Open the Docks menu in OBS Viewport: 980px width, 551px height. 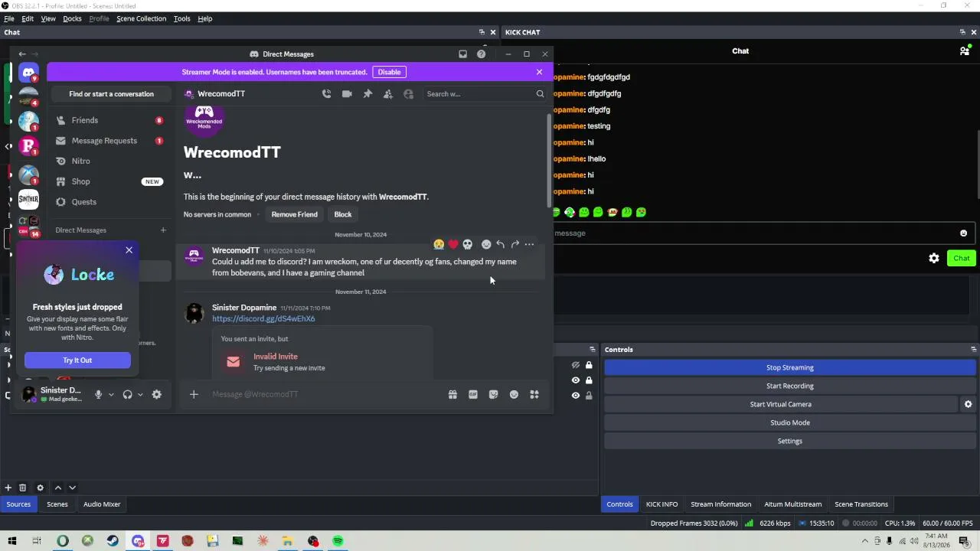pos(72,18)
